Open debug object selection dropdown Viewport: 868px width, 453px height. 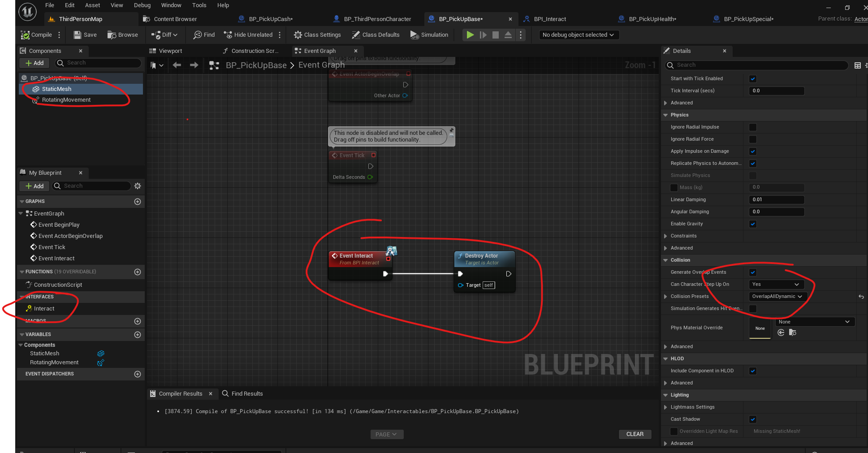coord(578,35)
